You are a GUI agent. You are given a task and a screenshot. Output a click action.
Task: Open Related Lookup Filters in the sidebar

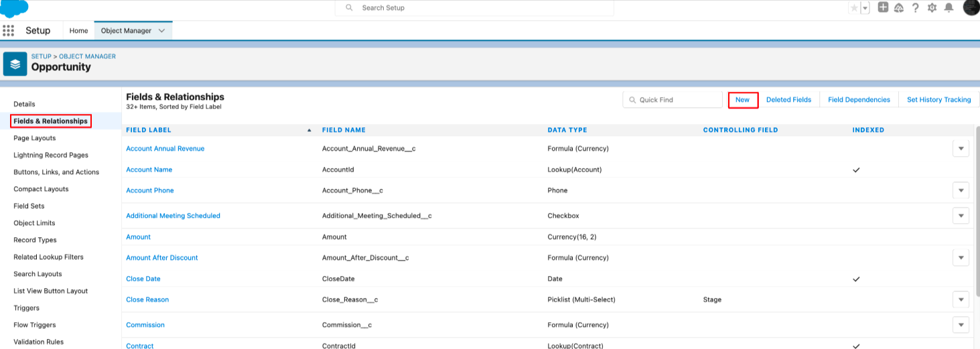pos(48,257)
